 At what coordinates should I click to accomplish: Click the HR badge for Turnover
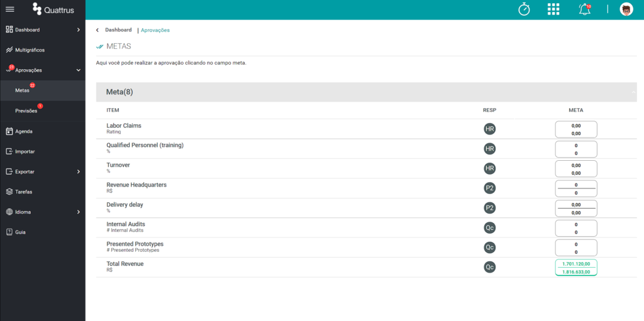click(489, 168)
